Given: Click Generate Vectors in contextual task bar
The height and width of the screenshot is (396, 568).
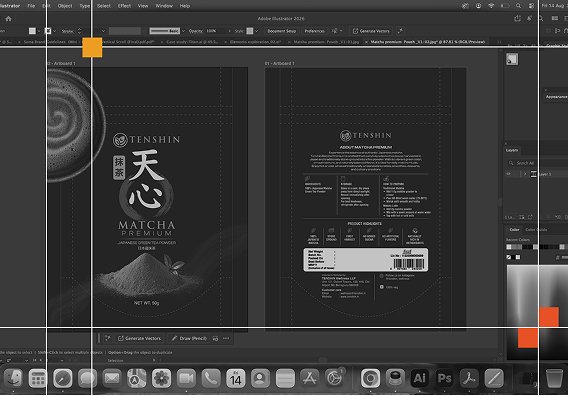Looking at the screenshot, I should pyautogui.click(x=139, y=338).
